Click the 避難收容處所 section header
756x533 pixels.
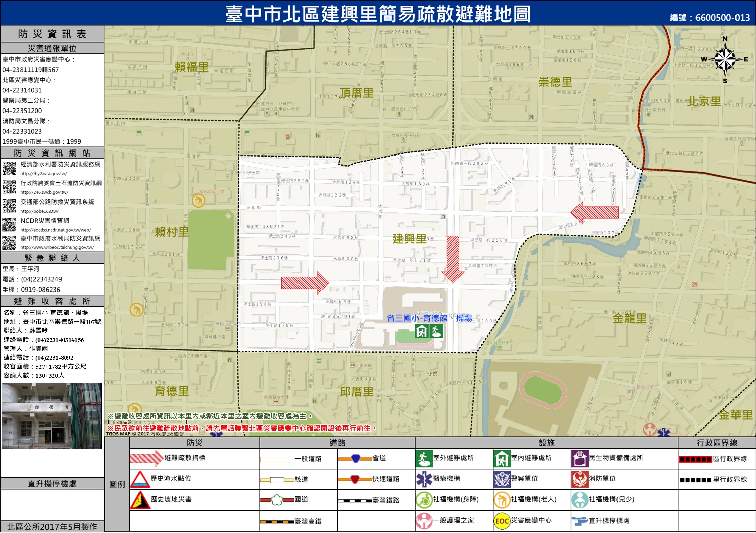point(52,301)
